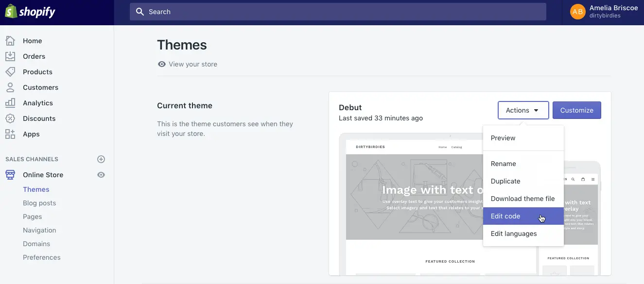
Task: Click the Analytics bar chart icon
Action: click(x=10, y=103)
